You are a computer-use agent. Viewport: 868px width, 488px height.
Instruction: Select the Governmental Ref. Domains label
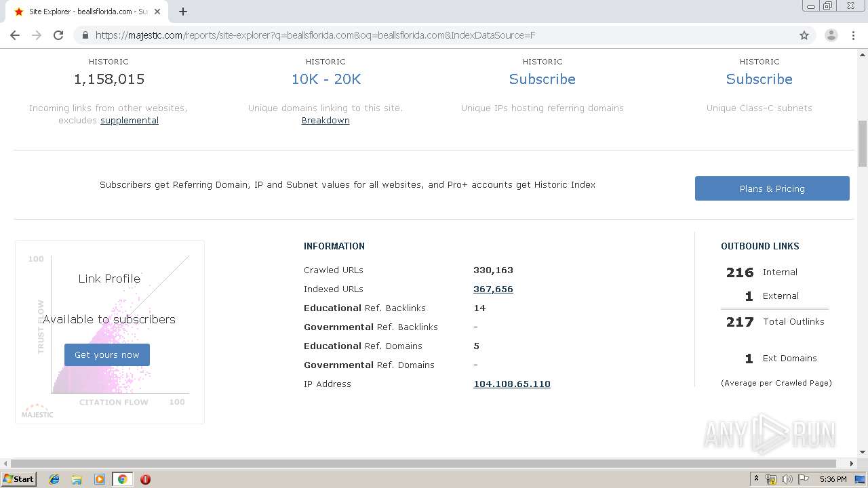tap(369, 365)
